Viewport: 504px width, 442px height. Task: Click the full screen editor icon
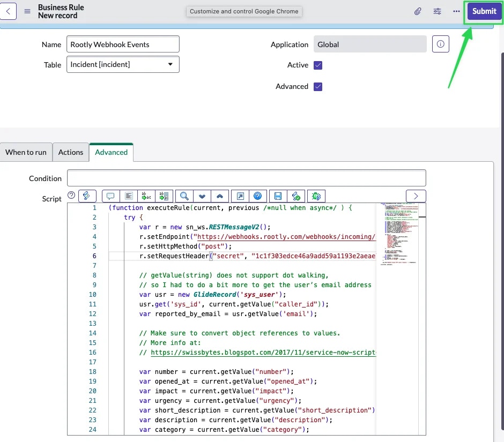point(240,196)
